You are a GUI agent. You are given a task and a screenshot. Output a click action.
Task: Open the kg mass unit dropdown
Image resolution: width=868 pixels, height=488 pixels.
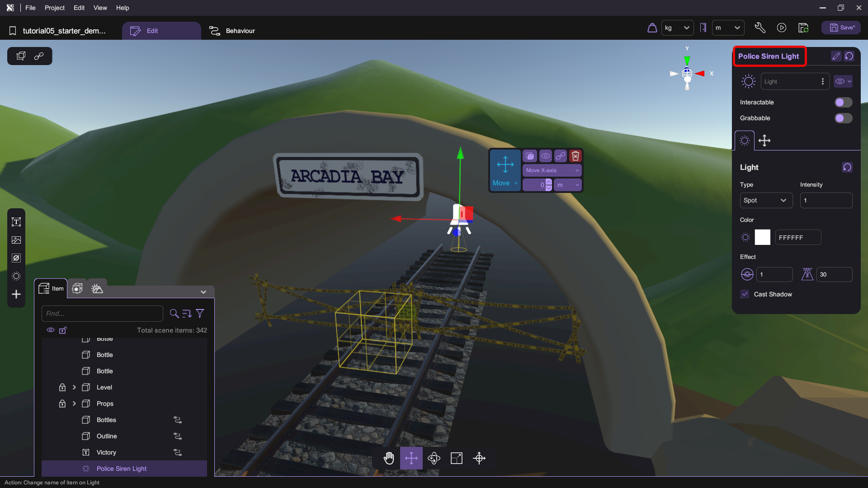pos(677,28)
